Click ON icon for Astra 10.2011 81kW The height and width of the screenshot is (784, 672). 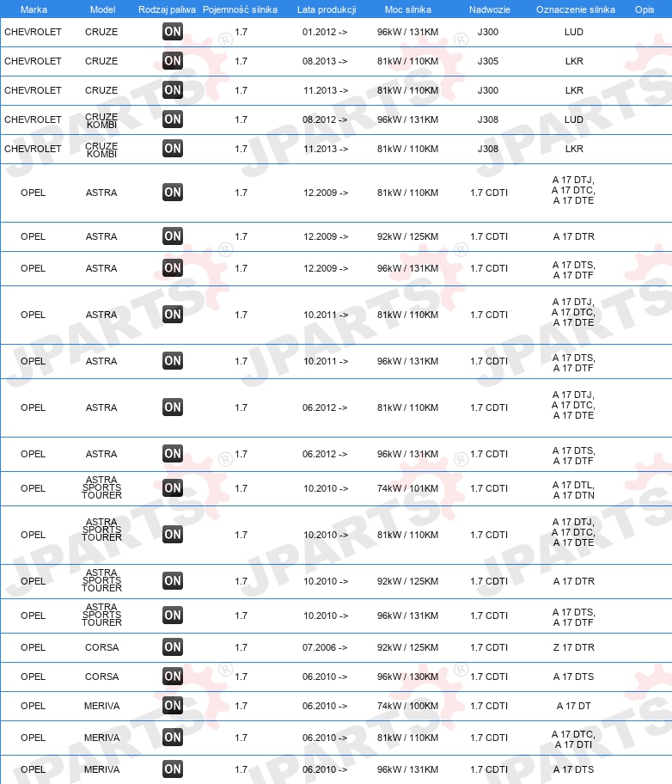click(173, 315)
